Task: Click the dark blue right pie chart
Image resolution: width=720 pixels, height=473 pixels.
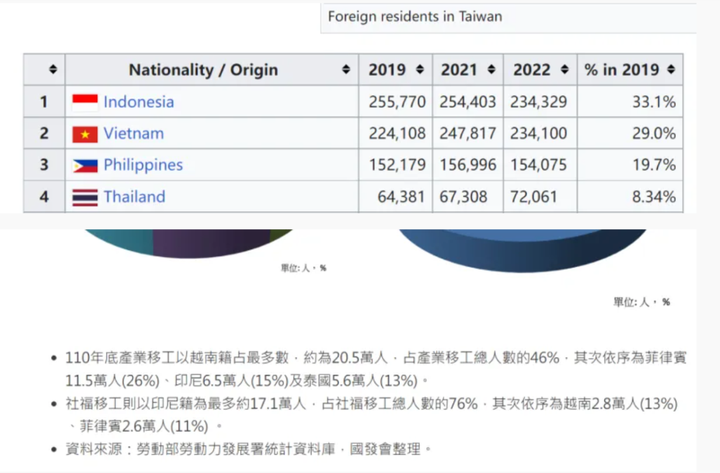Action: [522, 250]
